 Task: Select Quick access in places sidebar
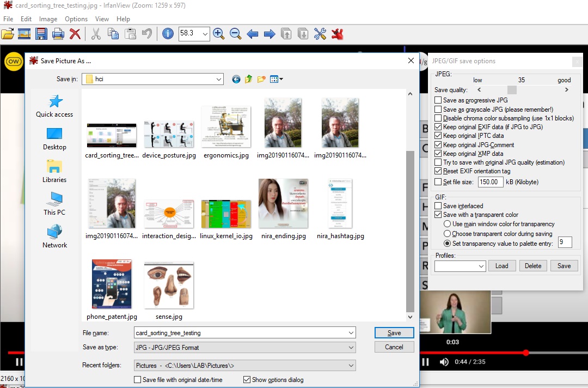pos(55,106)
